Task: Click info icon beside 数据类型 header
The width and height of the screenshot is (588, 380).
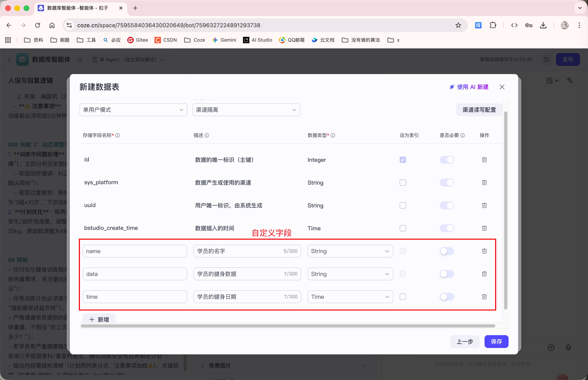Action: click(333, 135)
